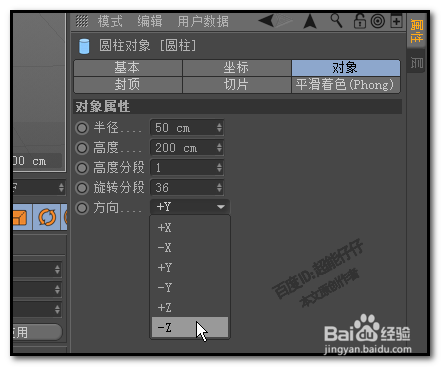441x367 pixels.
Task: Click the 高度分段 stepper arrows
Action: [219, 168]
